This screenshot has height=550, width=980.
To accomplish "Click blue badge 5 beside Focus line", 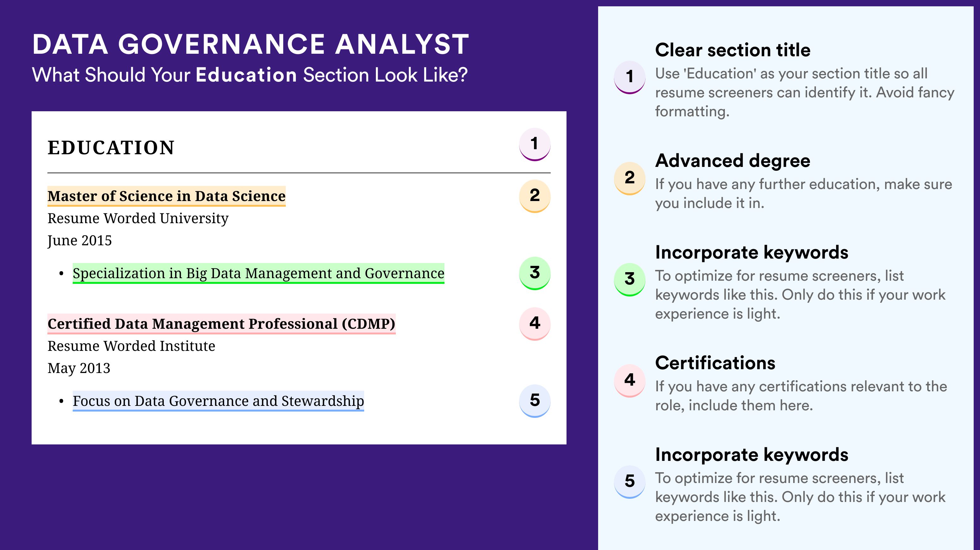I will 535,401.
